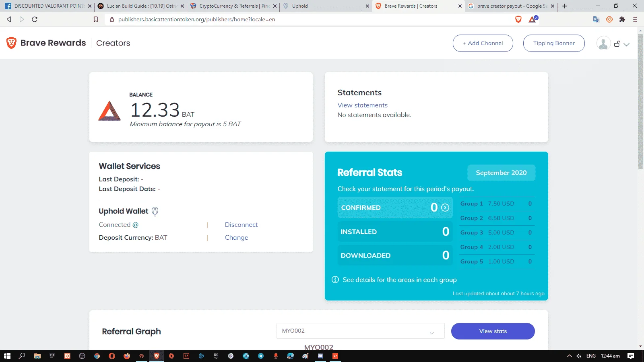Reload the Brave Rewards Creators page
This screenshot has height=362, width=644.
pos(35,19)
